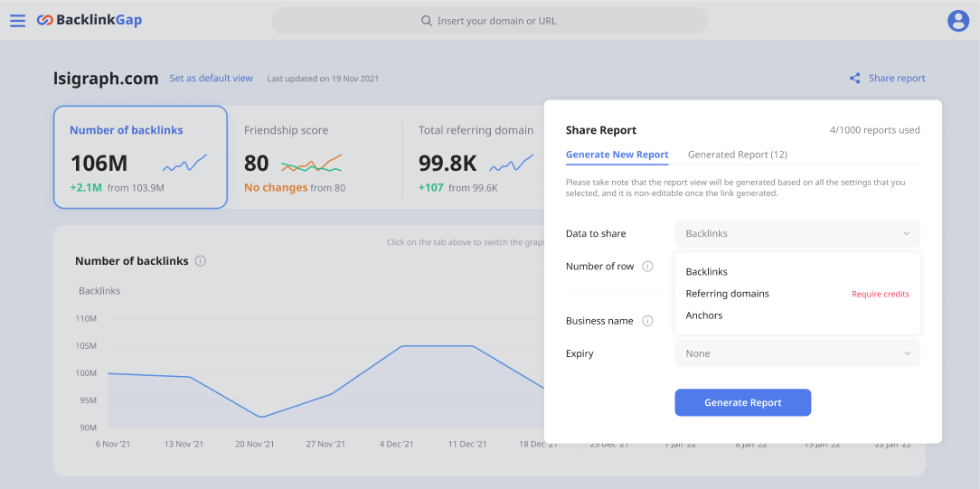Switch to Generated Report (12) tab
Image resolution: width=980 pixels, height=489 pixels.
click(x=737, y=155)
